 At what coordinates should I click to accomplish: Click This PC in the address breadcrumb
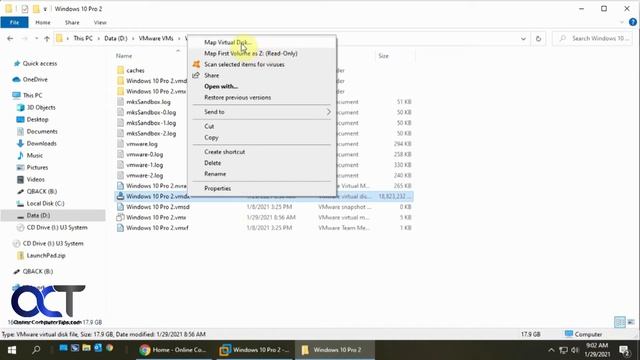tap(83, 38)
